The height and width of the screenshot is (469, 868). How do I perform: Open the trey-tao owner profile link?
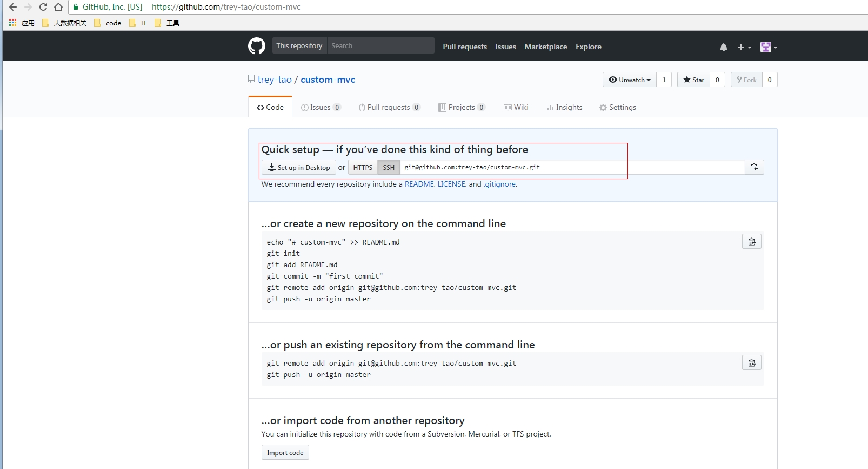point(275,80)
